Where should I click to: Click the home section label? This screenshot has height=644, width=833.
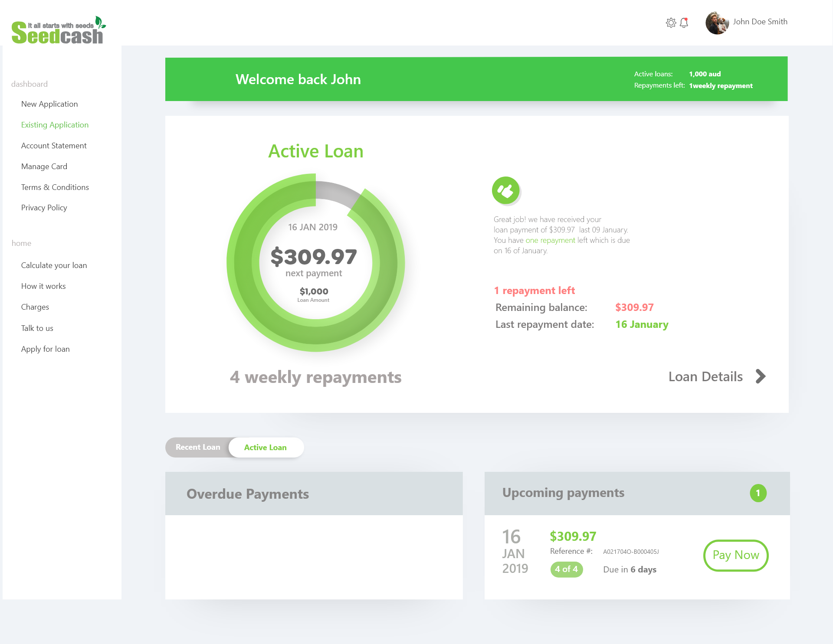pyautogui.click(x=21, y=243)
